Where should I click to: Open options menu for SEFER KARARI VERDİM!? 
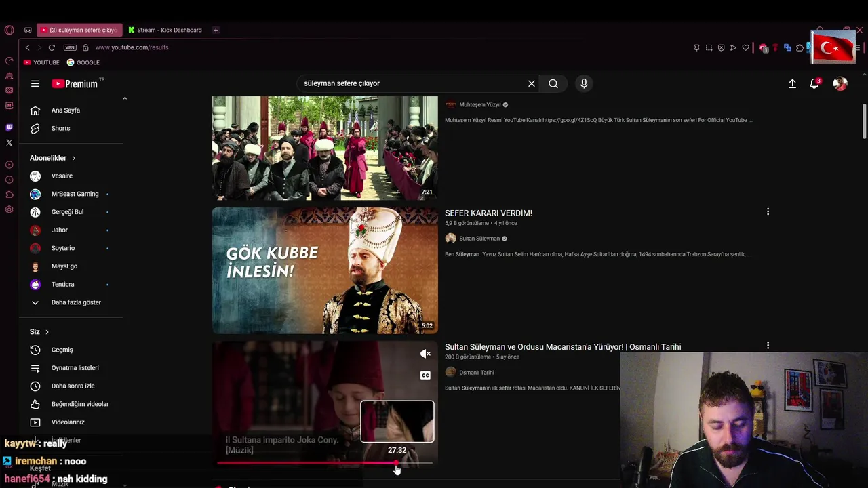coord(768,212)
